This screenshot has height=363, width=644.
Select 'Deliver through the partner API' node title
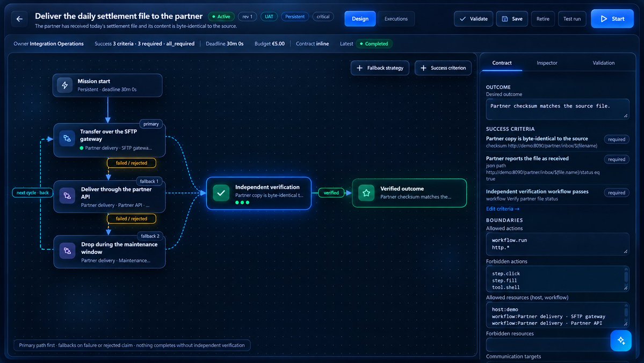coord(116,193)
